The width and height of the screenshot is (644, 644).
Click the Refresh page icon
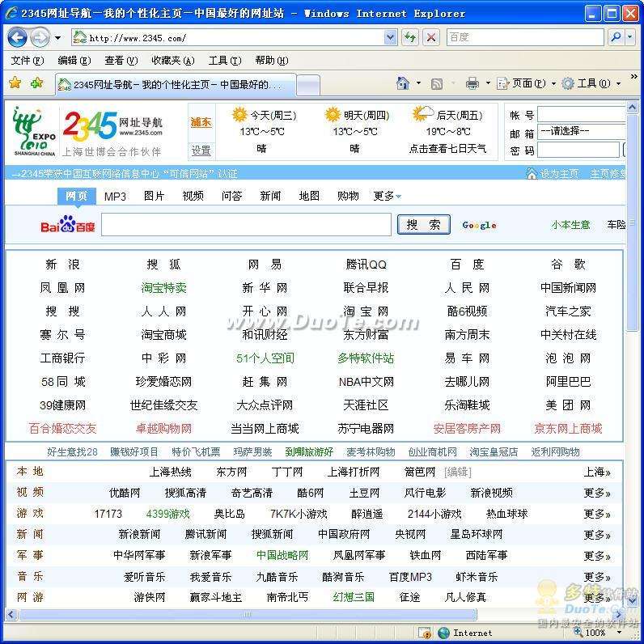pyautogui.click(x=409, y=38)
